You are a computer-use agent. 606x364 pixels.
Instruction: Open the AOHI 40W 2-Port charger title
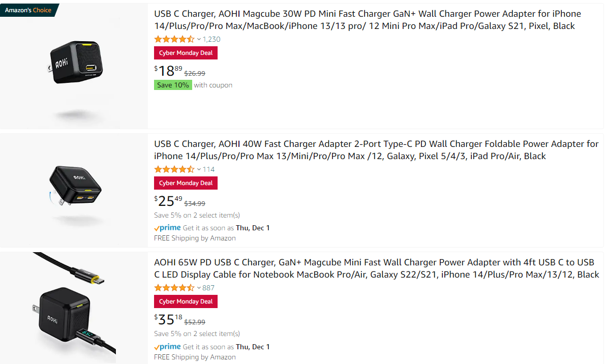coord(376,150)
